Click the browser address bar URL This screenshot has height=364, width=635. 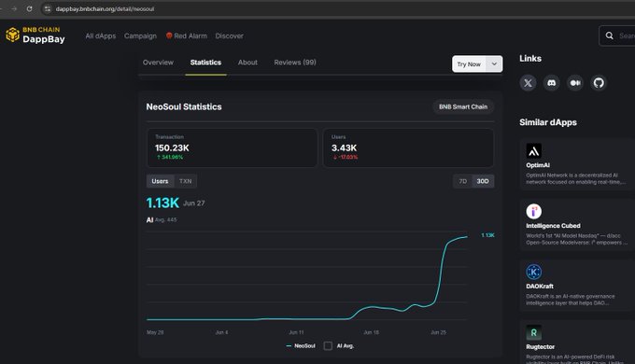click(105, 8)
